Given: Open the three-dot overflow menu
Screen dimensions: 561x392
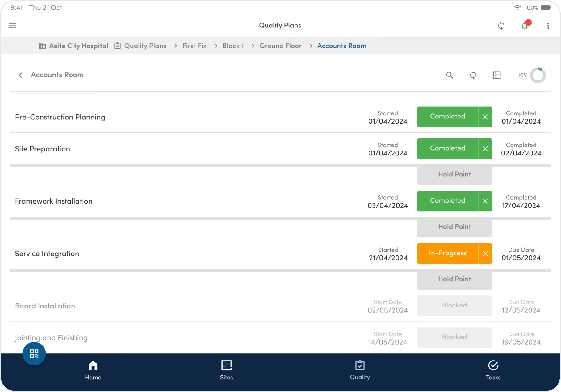Looking at the screenshot, I should [x=548, y=26].
